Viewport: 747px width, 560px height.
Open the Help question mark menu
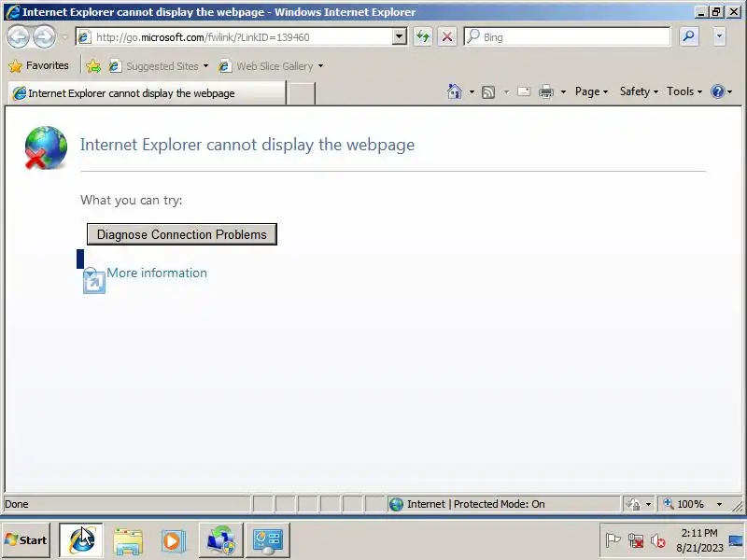tap(721, 91)
